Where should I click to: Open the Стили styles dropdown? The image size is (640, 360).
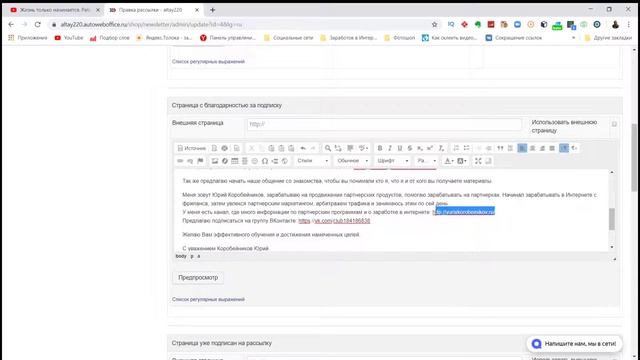[x=312, y=161]
